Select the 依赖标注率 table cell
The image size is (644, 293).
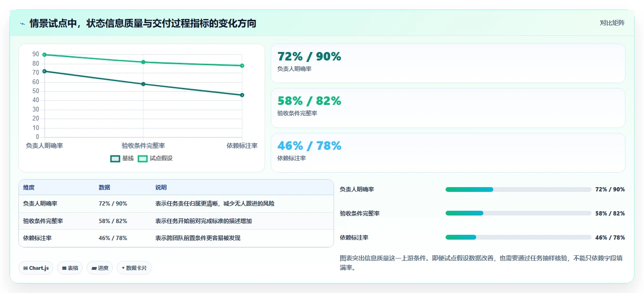[x=37, y=238]
